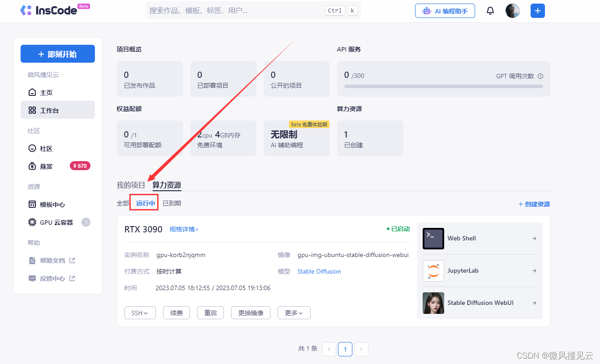Screen dimensions: 600x364
Task: Click the 免费环境 2cpu 4GB card
Action: 223,138
